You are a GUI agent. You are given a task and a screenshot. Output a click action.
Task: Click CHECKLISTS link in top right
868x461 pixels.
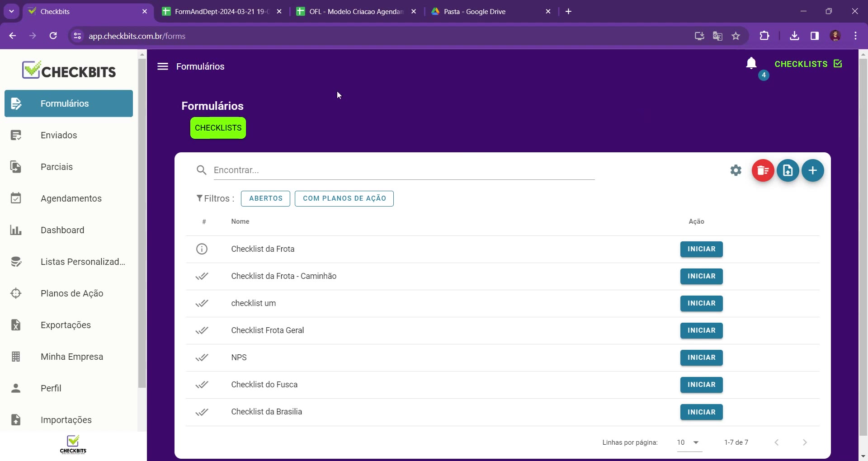click(808, 64)
